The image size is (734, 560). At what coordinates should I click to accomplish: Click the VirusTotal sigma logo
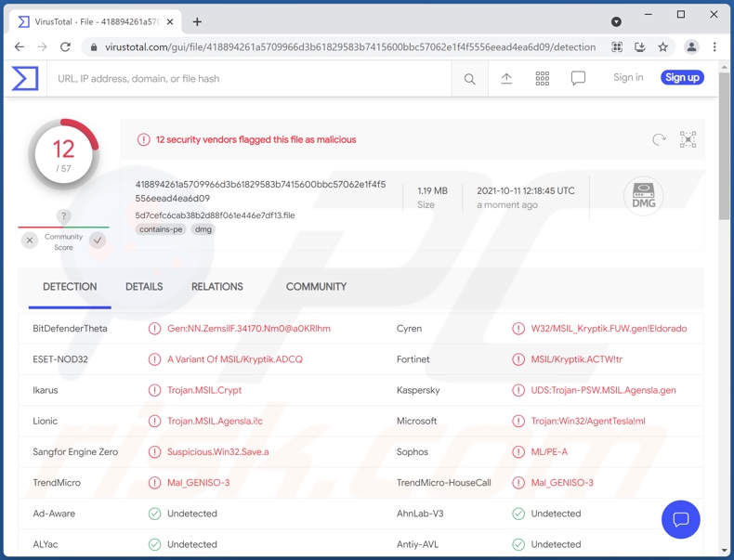(25, 78)
